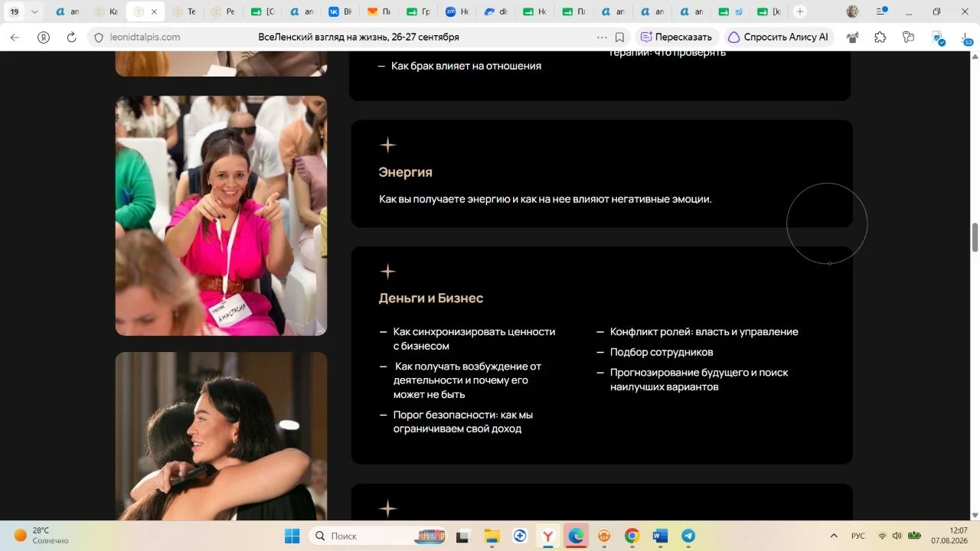The image size is (980, 551).
Task: Click 'Как вы получаете энергию' description line
Action: point(545,199)
